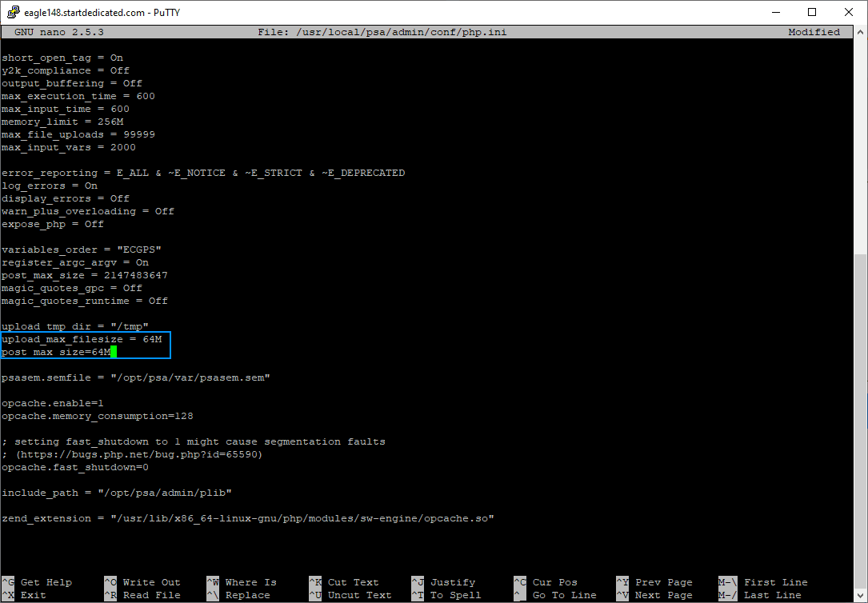Click the 'Next Page' shortcut label
Viewport: 868px width, 603px height.
[664, 595]
